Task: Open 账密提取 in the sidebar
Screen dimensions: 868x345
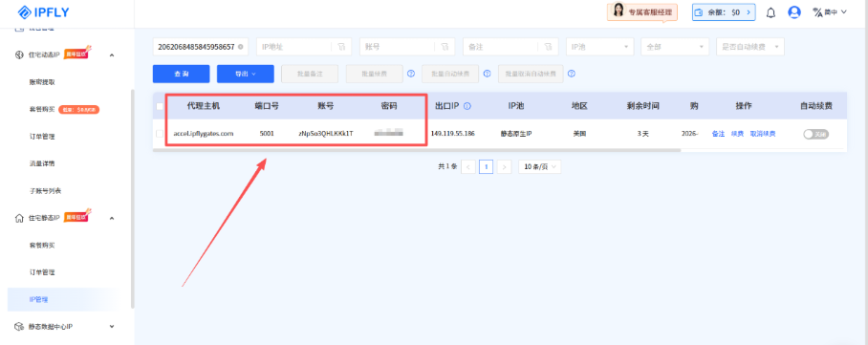Action: [42, 82]
